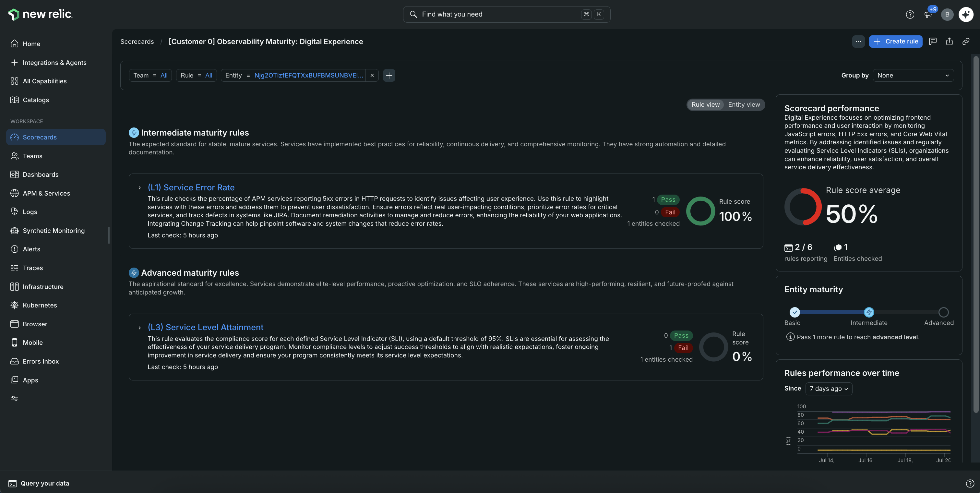
Task: Click the Infrastructure sidebar icon
Action: [15, 287]
